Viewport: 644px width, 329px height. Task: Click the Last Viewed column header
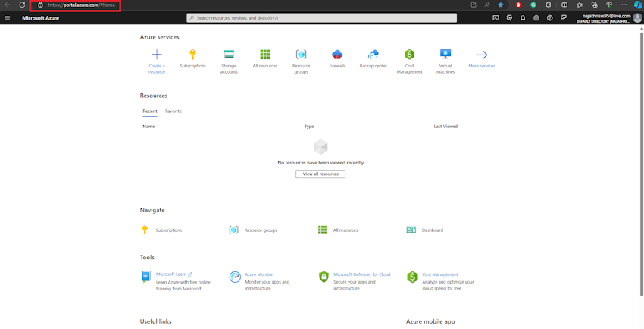pyautogui.click(x=445, y=127)
